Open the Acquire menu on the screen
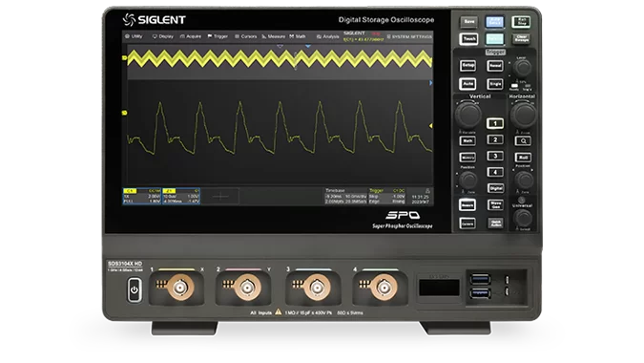 [191, 36]
